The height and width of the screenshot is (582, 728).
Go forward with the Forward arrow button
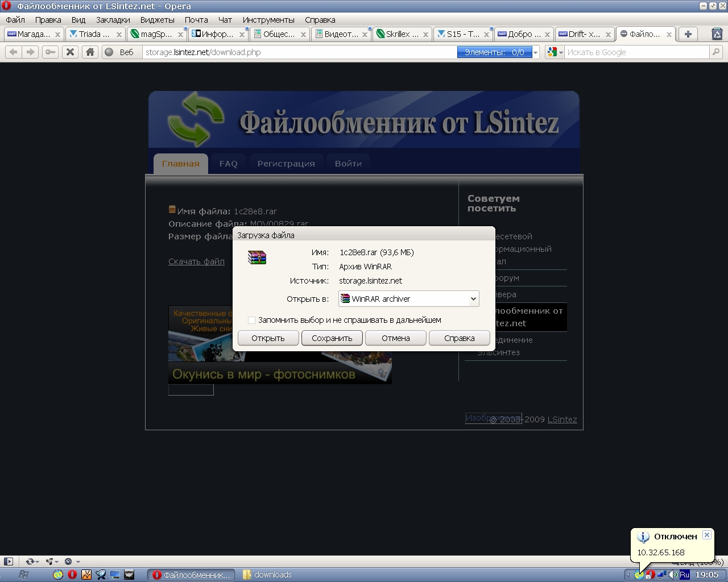31,52
